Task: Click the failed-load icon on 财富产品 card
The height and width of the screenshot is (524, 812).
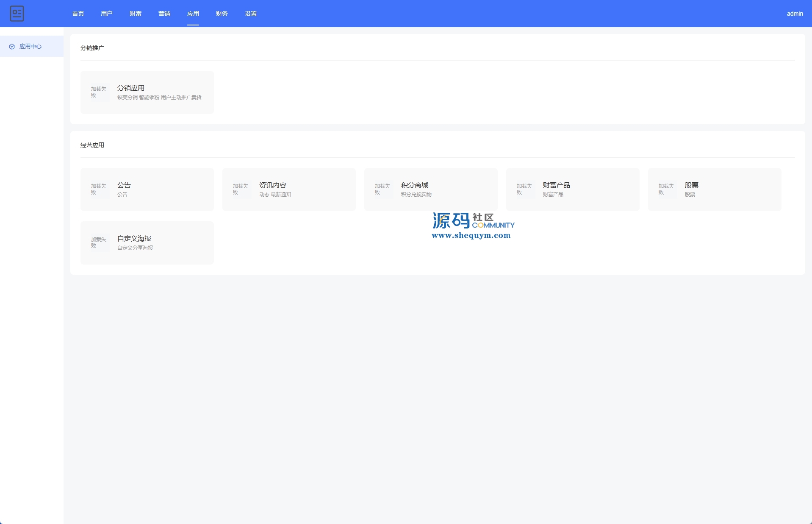Action: [525, 189]
